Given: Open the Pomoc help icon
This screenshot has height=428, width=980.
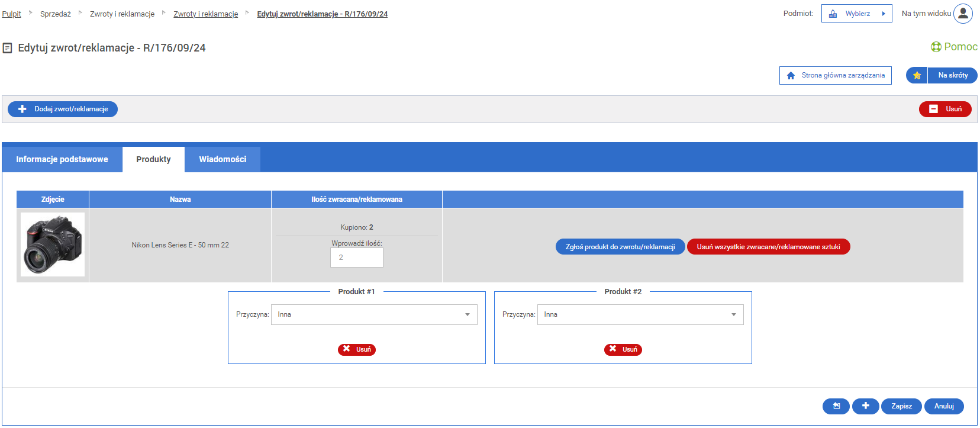Looking at the screenshot, I should point(936,47).
